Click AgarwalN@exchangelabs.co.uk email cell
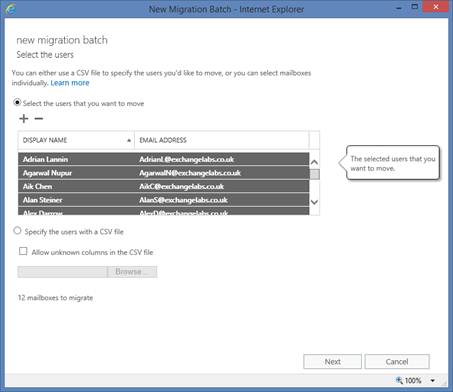This screenshot has width=453, height=392. coord(190,173)
